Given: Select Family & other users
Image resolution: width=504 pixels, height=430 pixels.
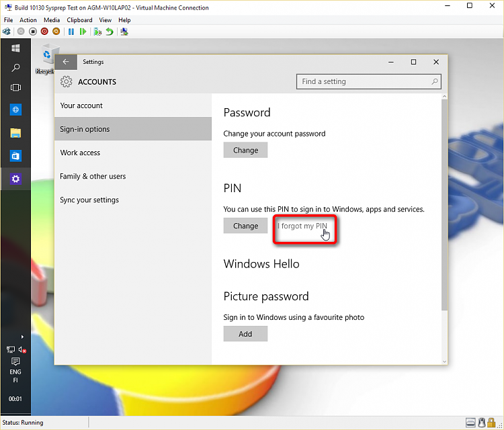Looking at the screenshot, I should [x=133, y=176].
